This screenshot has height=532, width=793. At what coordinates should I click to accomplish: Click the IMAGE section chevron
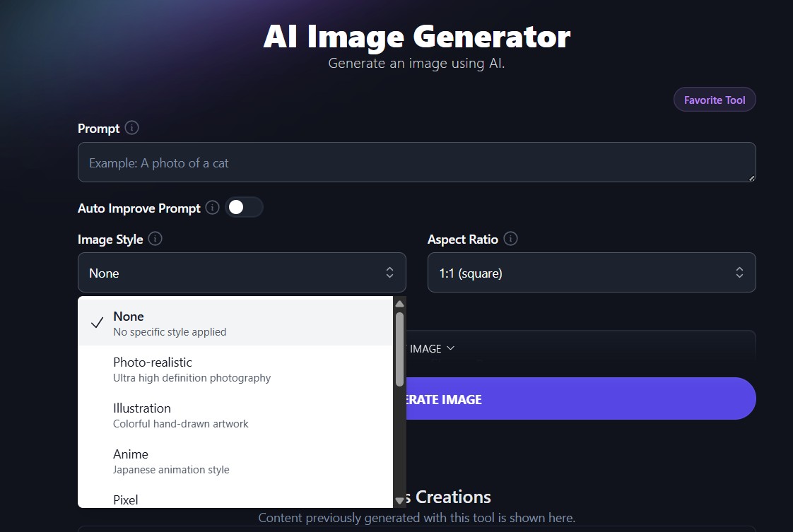pos(452,348)
